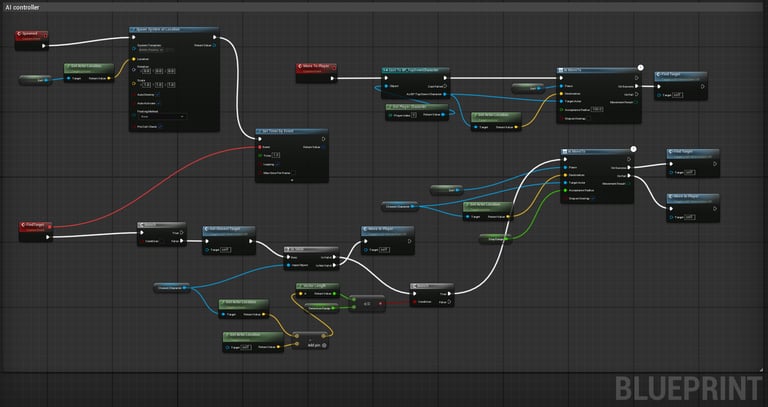Select the Chased Character variable near Is Valid
The image size is (768, 407).
(x=171, y=288)
